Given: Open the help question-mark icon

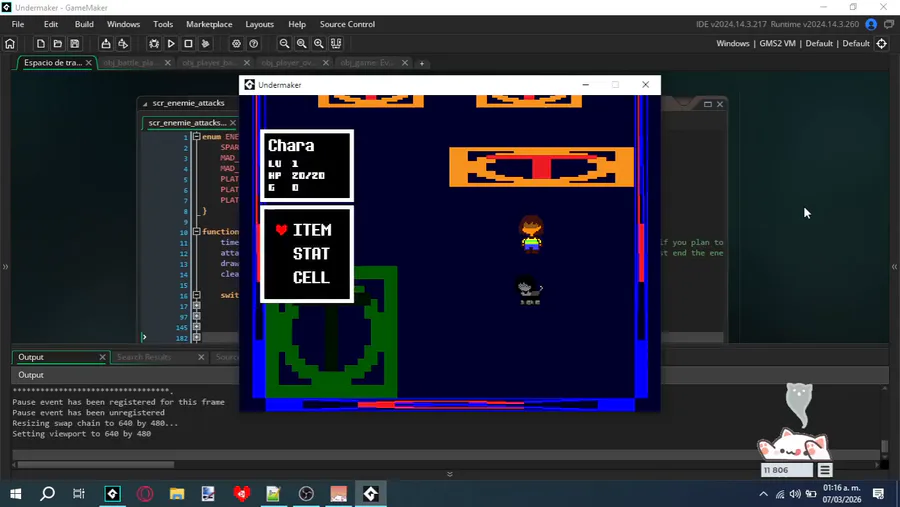Looking at the screenshot, I should (254, 44).
